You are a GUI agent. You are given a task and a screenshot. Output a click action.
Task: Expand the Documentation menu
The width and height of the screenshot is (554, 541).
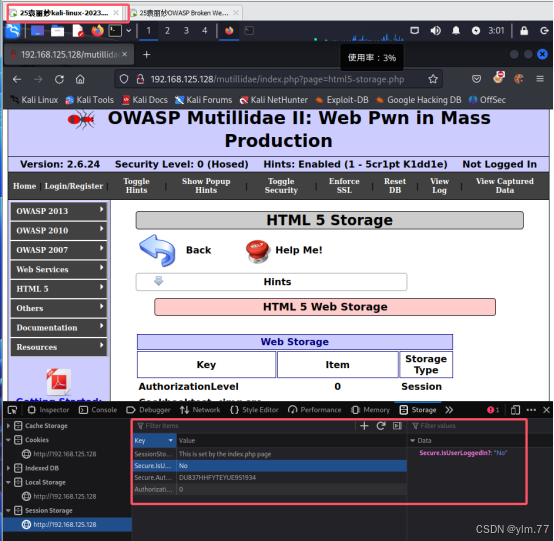pyautogui.click(x=58, y=328)
